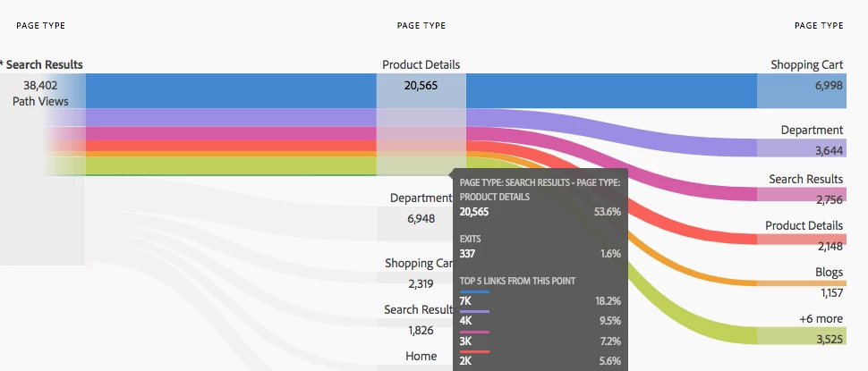Click the 2K link entry in tooltip
868x371 pixels.
point(465,361)
